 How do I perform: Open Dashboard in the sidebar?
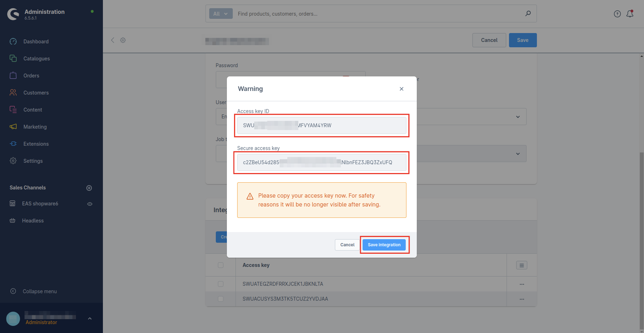(36, 42)
